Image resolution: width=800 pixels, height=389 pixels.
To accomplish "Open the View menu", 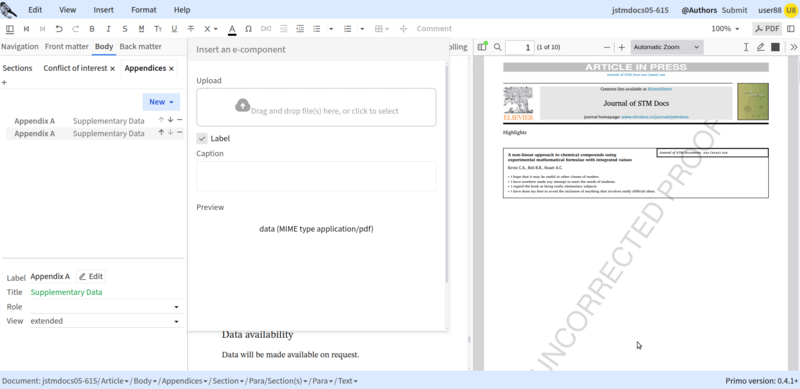I will pos(67,10).
